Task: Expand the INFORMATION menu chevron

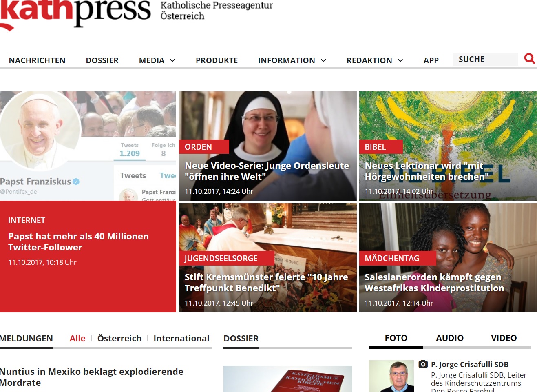Action: [323, 60]
